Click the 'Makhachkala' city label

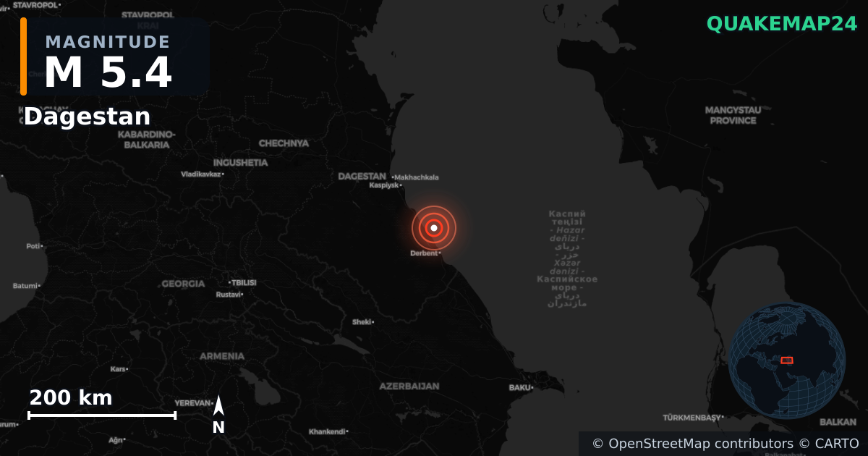(x=415, y=177)
